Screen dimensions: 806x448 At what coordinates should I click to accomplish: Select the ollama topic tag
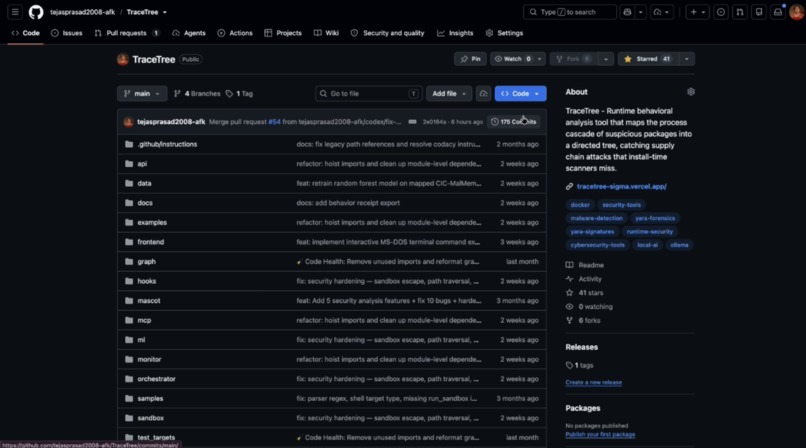click(679, 245)
